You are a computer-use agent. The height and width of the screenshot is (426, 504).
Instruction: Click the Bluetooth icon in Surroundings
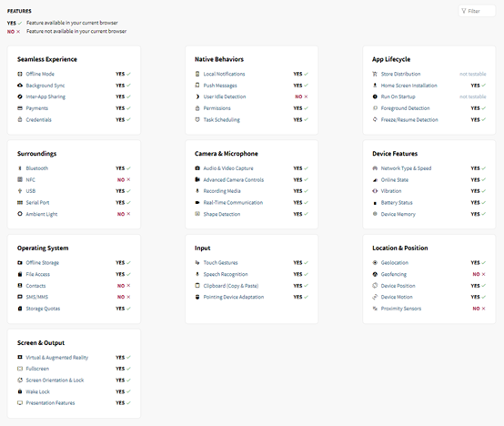pyautogui.click(x=20, y=168)
